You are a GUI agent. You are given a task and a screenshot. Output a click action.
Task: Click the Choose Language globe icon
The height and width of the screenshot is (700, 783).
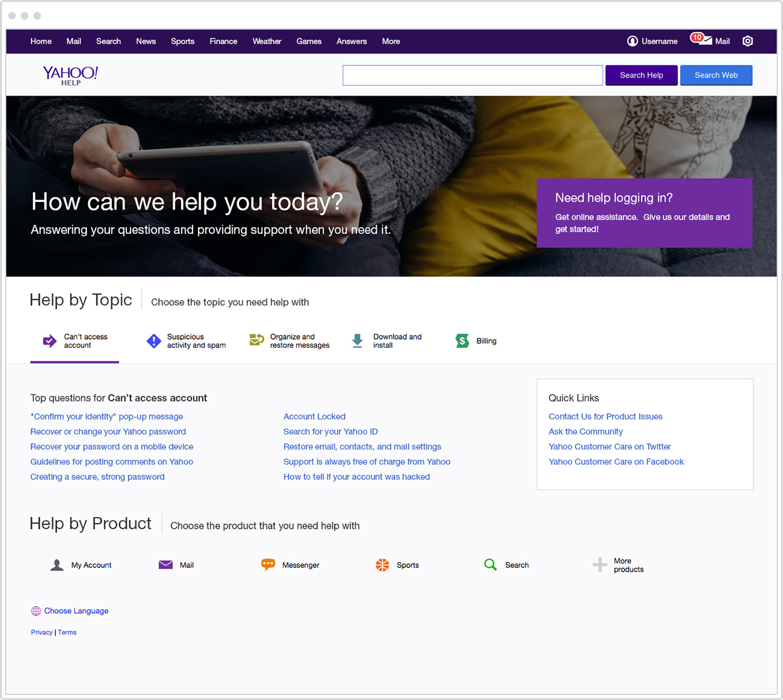[36, 611]
